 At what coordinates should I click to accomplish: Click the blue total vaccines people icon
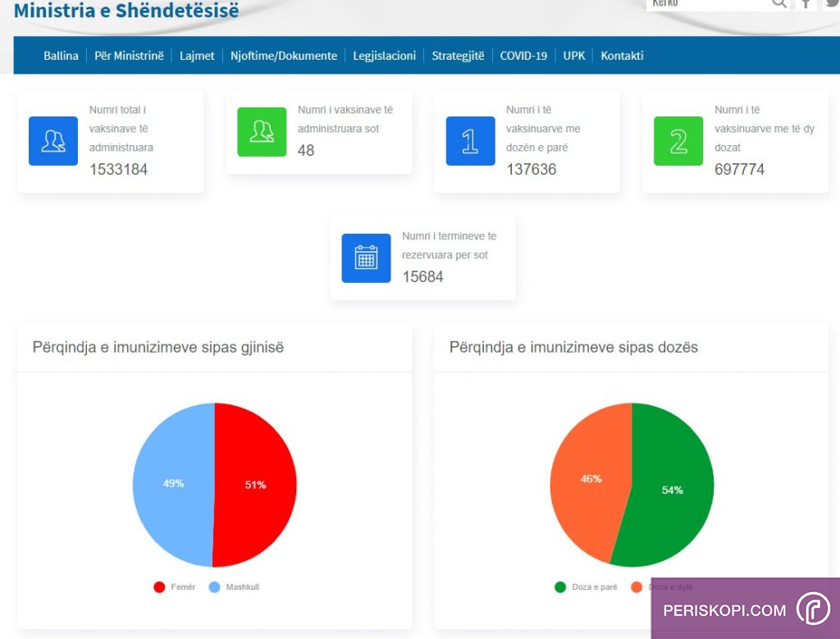coord(53,141)
